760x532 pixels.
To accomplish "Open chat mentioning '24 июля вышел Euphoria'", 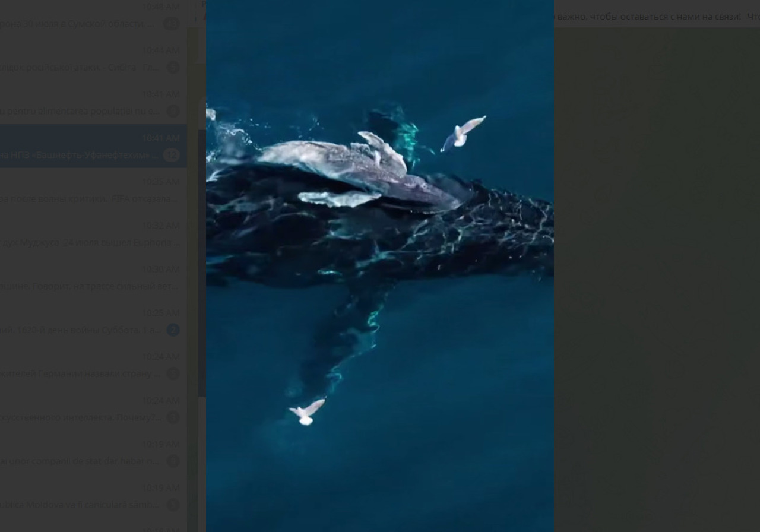I will coord(93,234).
